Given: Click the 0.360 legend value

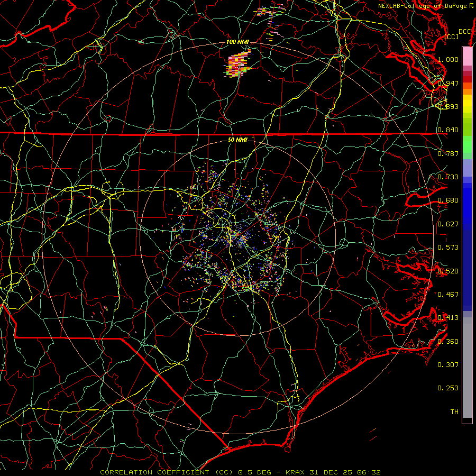Looking at the screenshot, I should 448,341.
